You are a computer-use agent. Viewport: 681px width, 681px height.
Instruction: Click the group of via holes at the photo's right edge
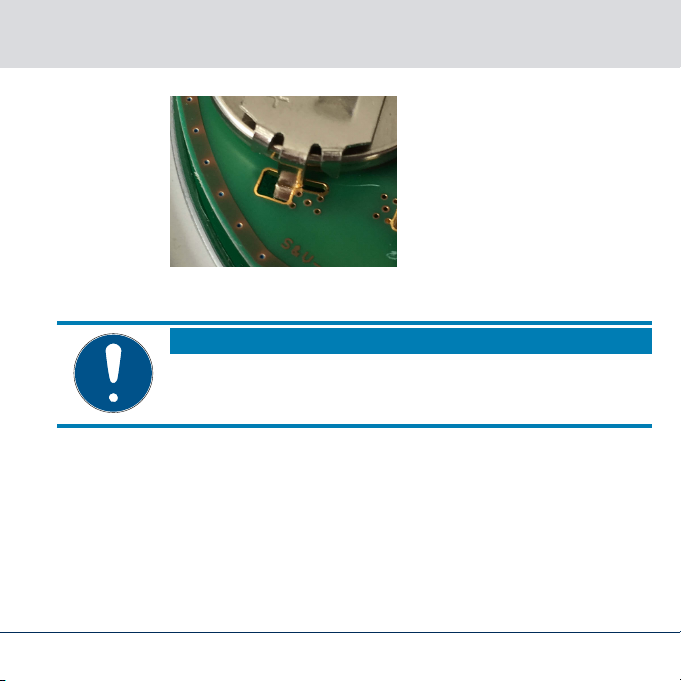point(385,209)
